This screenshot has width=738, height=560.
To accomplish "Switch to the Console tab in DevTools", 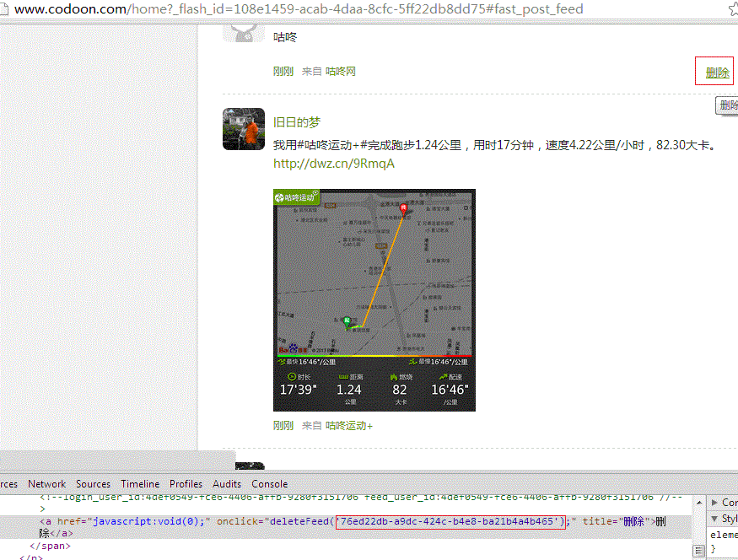I will point(269,484).
